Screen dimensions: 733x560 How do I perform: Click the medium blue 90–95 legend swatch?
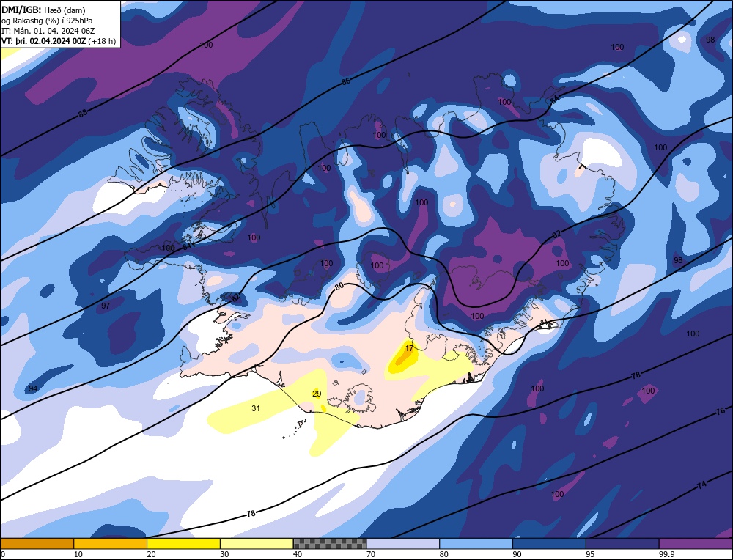pos(549,543)
